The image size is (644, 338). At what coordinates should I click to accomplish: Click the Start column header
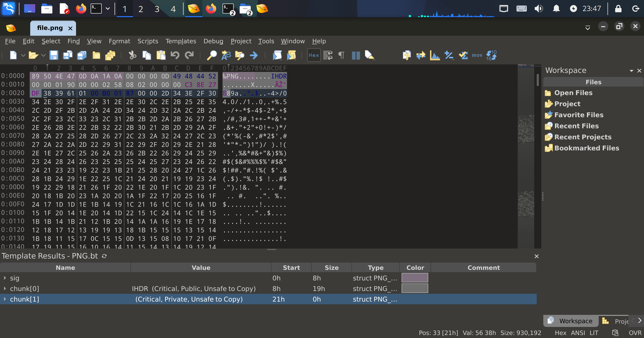[291, 268]
